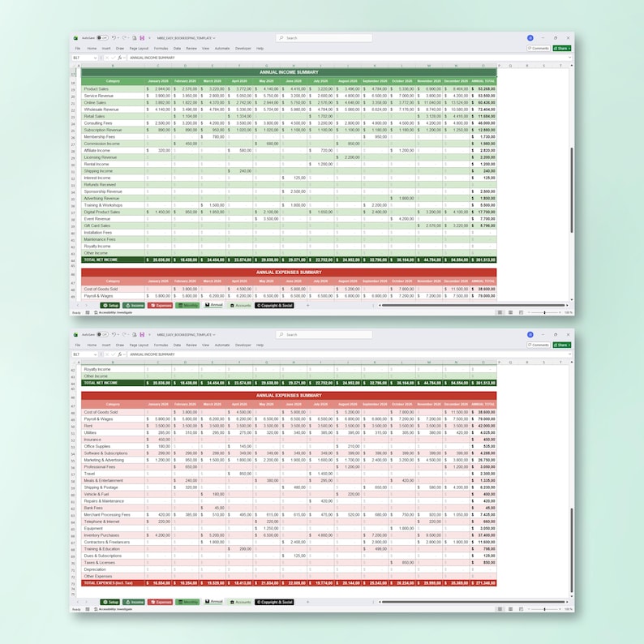Select the Accounts sheet tab in lower window
The image size is (644, 644).
240,602
